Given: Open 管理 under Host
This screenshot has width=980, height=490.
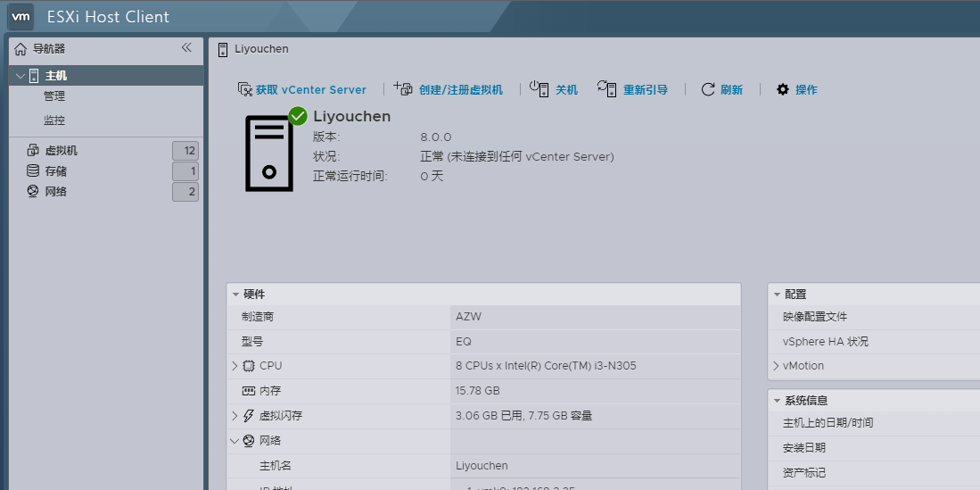Looking at the screenshot, I should (x=54, y=96).
